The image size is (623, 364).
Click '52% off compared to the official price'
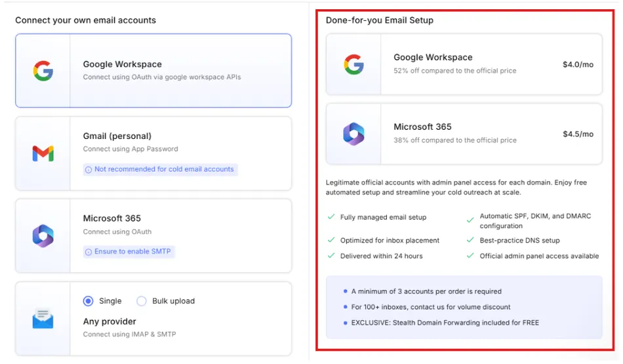pos(455,71)
